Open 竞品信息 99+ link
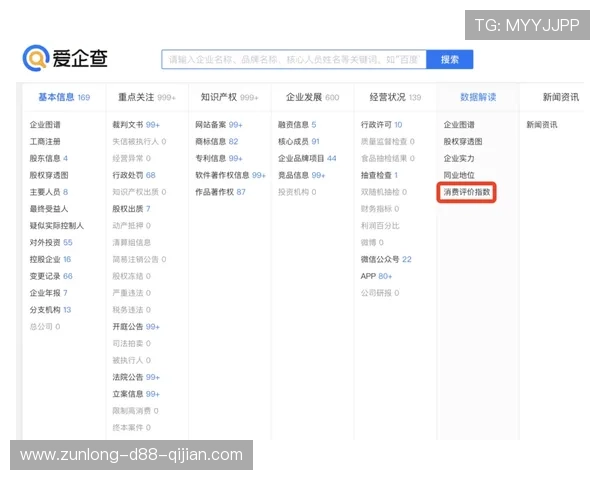This screenshot has width=600, height=480. tap(302, 175)
